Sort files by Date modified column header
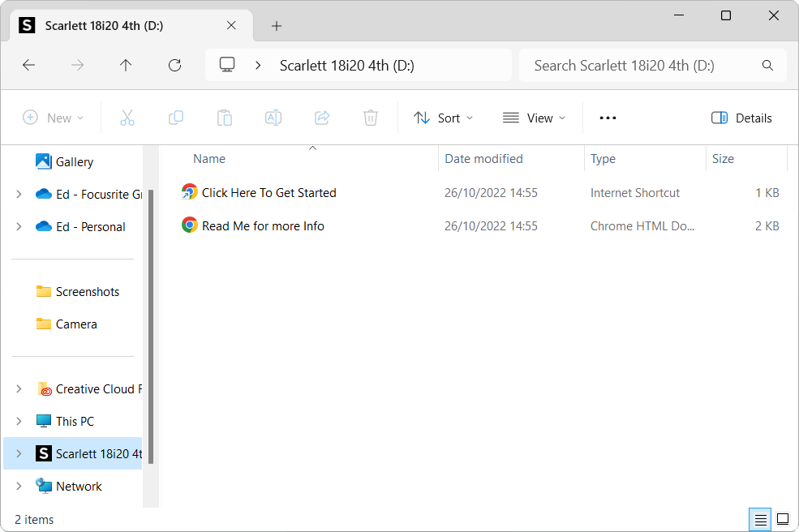 coord(483,159)
